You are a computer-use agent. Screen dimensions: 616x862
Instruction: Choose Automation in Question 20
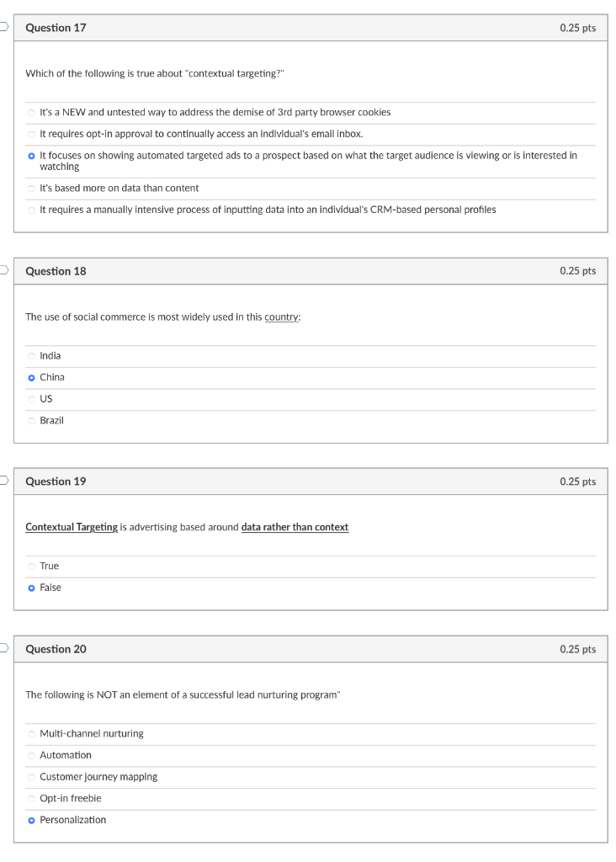[32, 756]
